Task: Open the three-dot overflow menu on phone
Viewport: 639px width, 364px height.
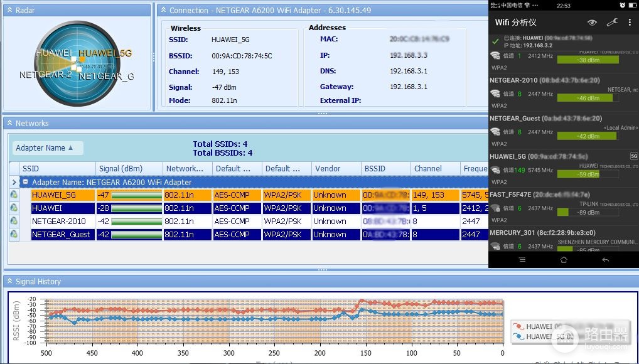Action: (630, 23)
